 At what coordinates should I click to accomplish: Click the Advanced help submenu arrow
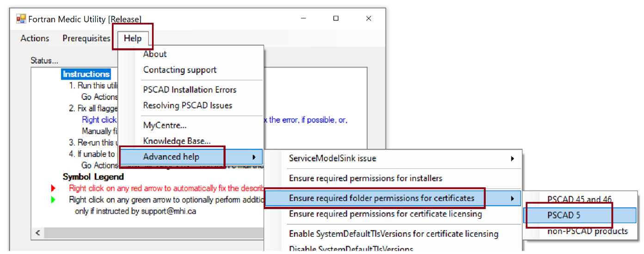tap(254, 157)
